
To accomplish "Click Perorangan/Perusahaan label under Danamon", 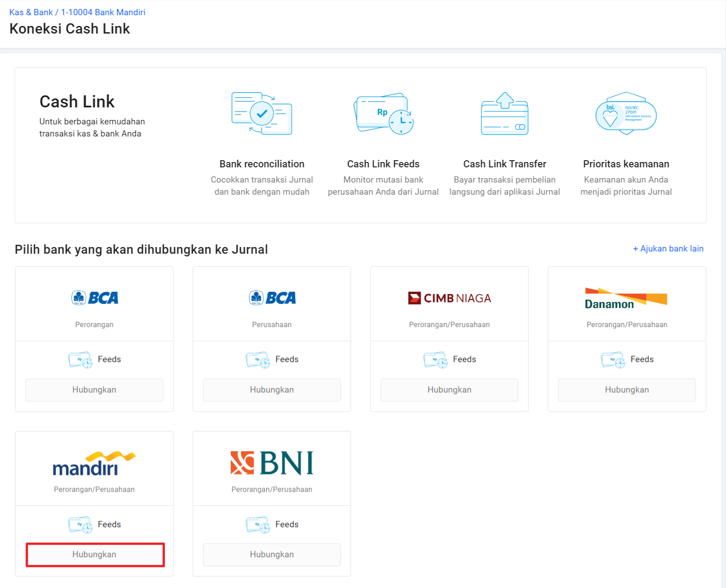I will [627, 324].
